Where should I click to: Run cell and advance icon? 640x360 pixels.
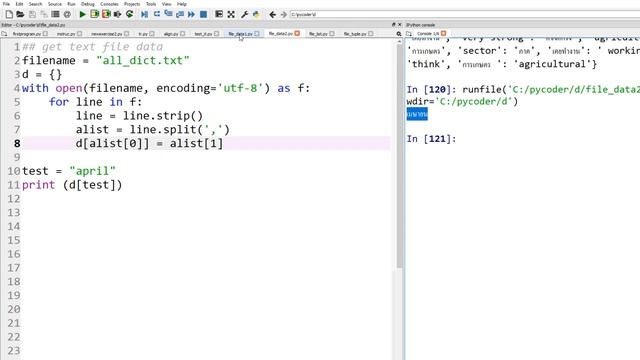tap(106, 14)
